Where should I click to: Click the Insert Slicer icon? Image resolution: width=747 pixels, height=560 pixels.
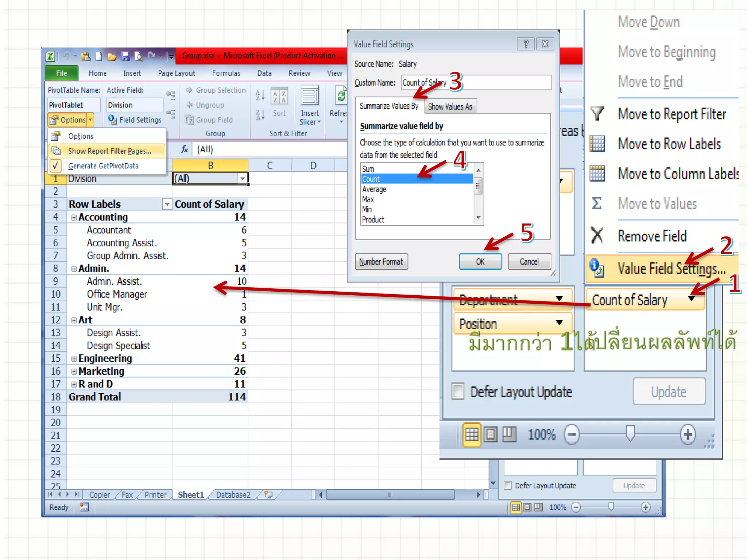click(309, 96)
